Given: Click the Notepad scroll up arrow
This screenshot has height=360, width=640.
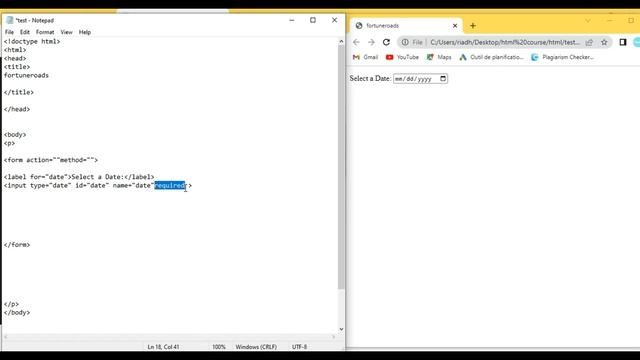Looking at the screenshot, I should pos(341,41).
